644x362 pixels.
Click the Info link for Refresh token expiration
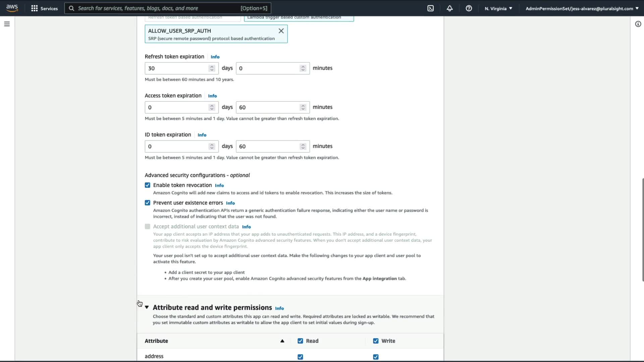(x=215, y=57)
